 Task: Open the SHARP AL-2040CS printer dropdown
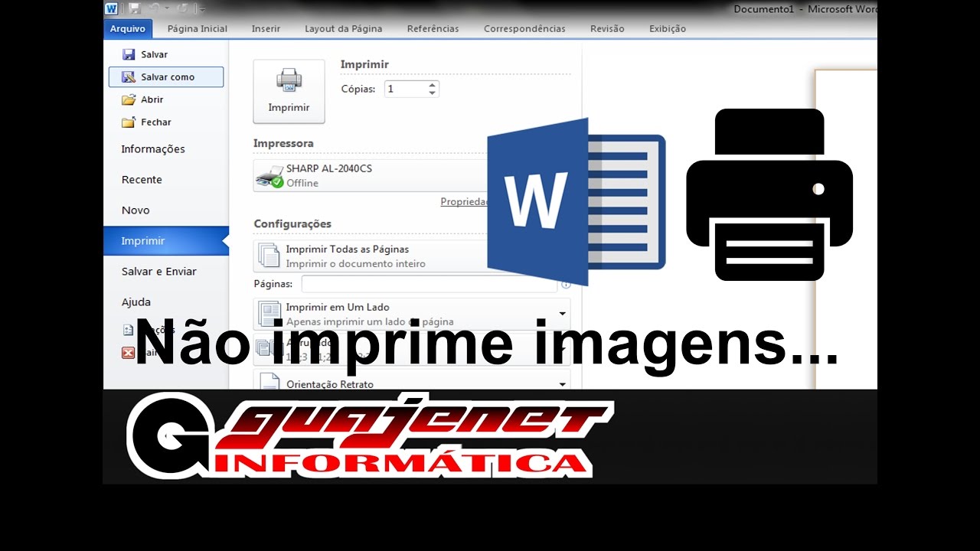coord(371,175)
